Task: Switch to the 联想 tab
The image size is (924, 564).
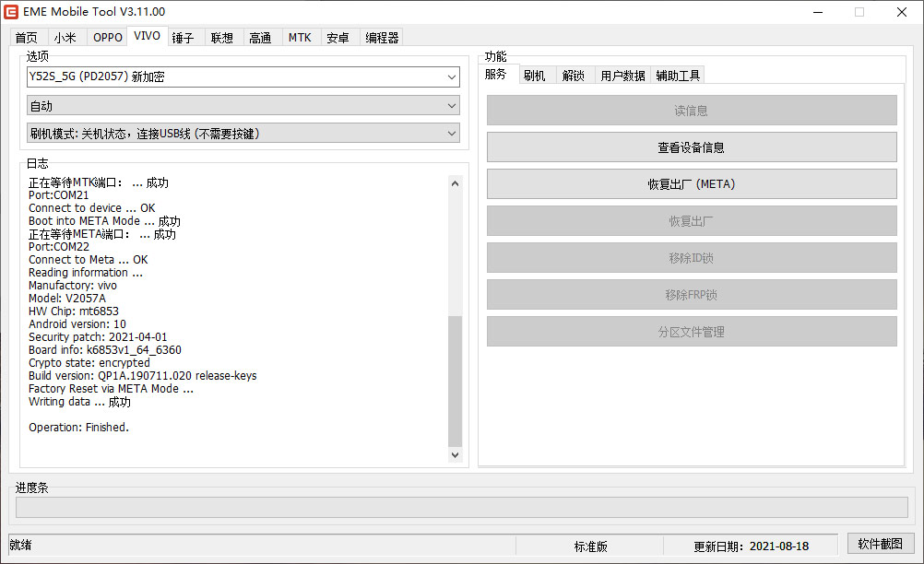Action: (x=222, y=38)
